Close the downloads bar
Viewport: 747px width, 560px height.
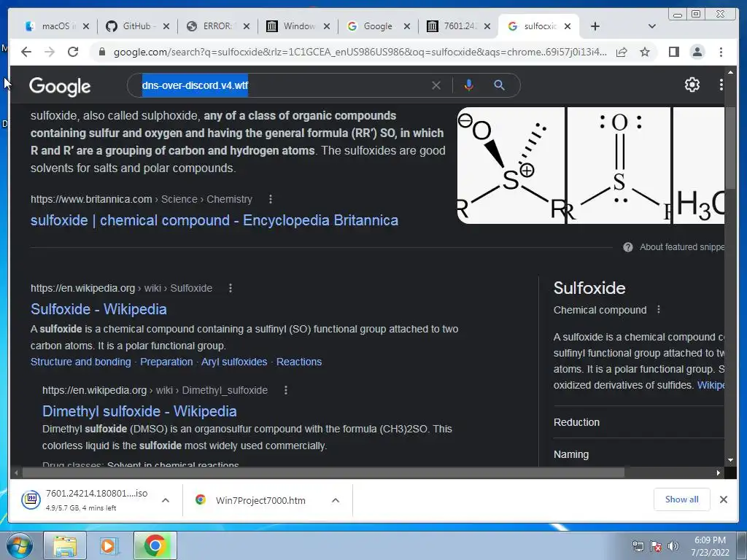pyautogui.click(x=723, y=499)
